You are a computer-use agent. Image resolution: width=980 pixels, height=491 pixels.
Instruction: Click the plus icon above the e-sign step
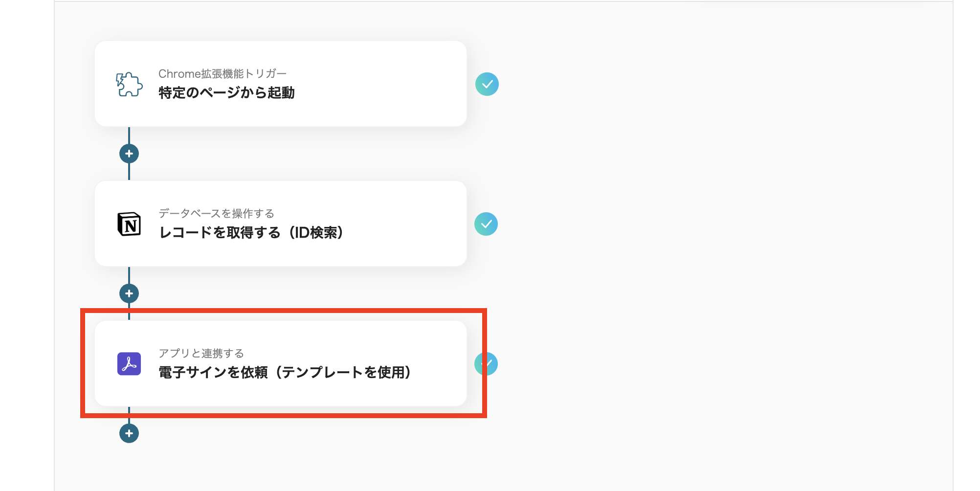point(129,293)
